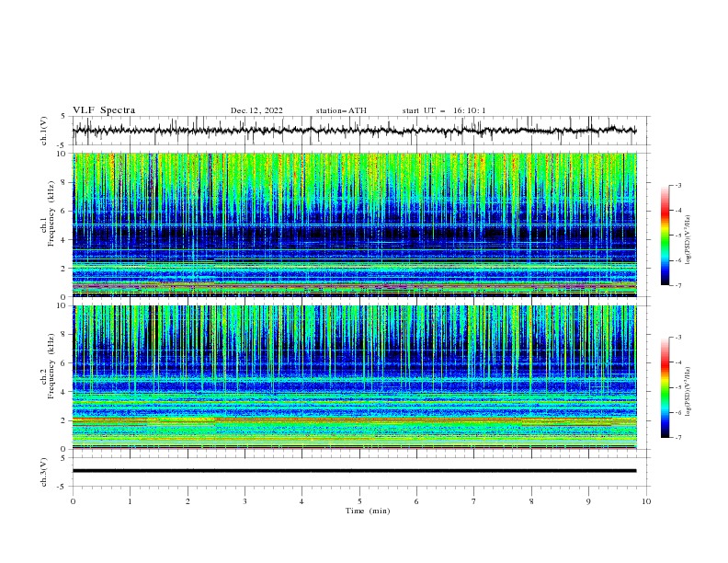Click the time axis tick label '3'
The width and height of the screenshot is (728, 563).
[245, 501]
